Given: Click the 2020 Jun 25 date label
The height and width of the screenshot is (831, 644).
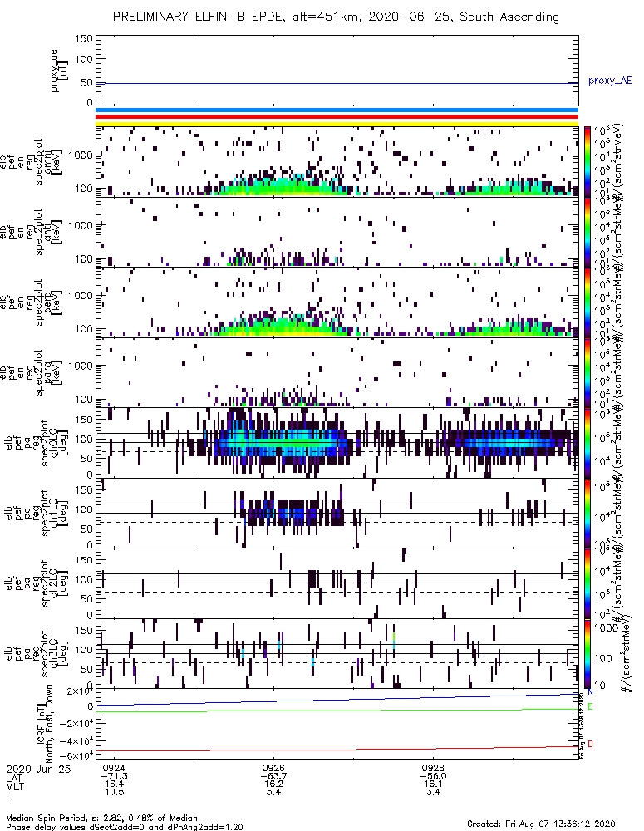Looking at the screenshot, I should click(x=38, y=769).
